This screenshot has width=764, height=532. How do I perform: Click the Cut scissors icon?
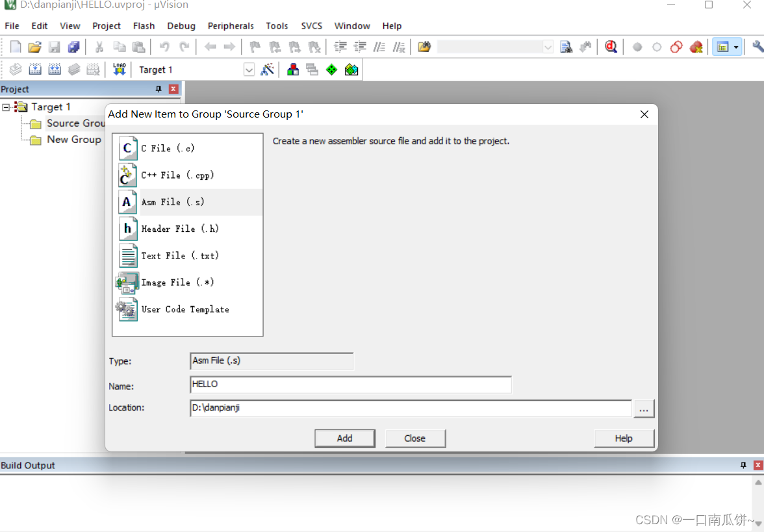click(x=99, y=47)
